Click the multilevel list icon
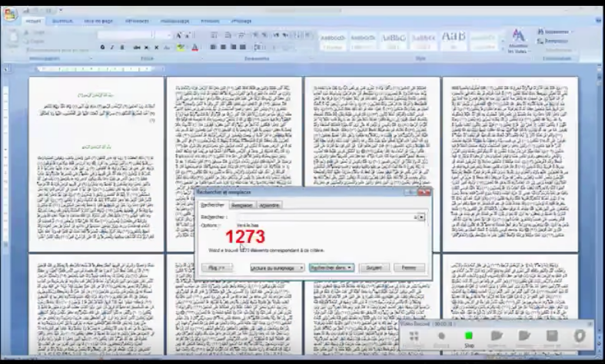Viewport: 605px width, 364px height. coord(241,35)
